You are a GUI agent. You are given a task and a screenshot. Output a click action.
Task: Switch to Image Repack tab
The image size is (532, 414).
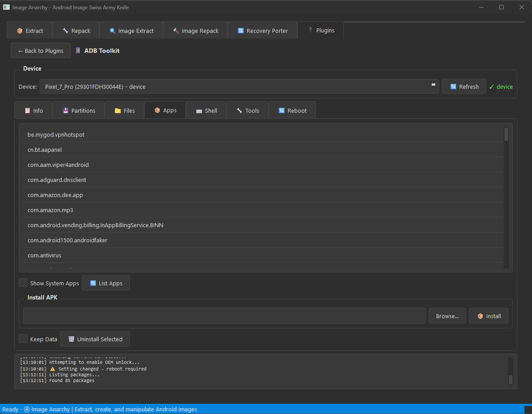click(195, 31)
